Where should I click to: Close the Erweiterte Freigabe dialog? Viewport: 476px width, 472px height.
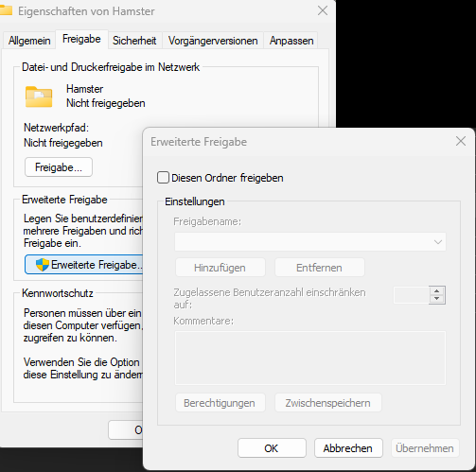461,141
